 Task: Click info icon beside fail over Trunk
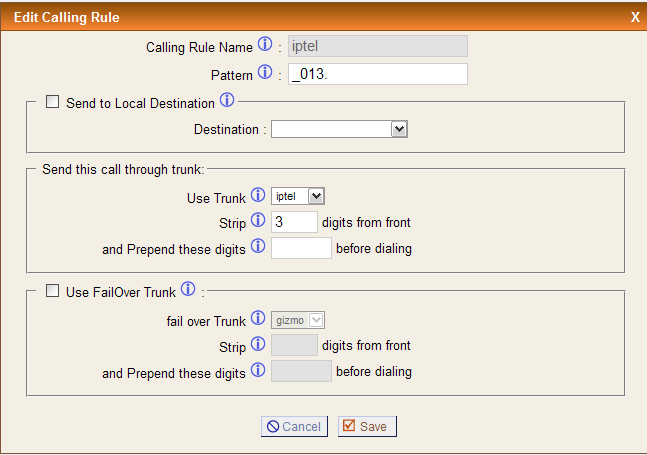click(x=258, y=318)
